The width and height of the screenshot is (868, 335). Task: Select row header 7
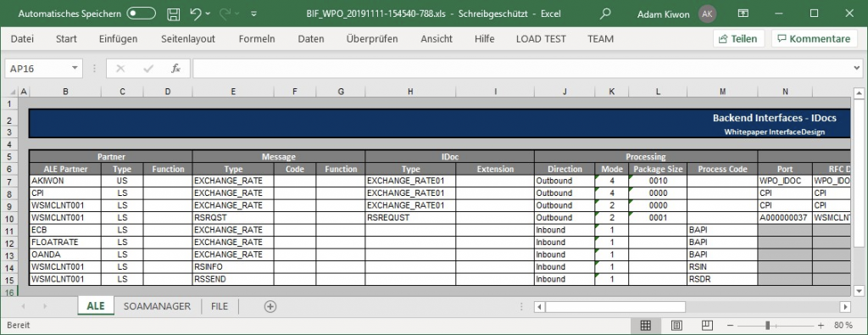pos(9,181)
